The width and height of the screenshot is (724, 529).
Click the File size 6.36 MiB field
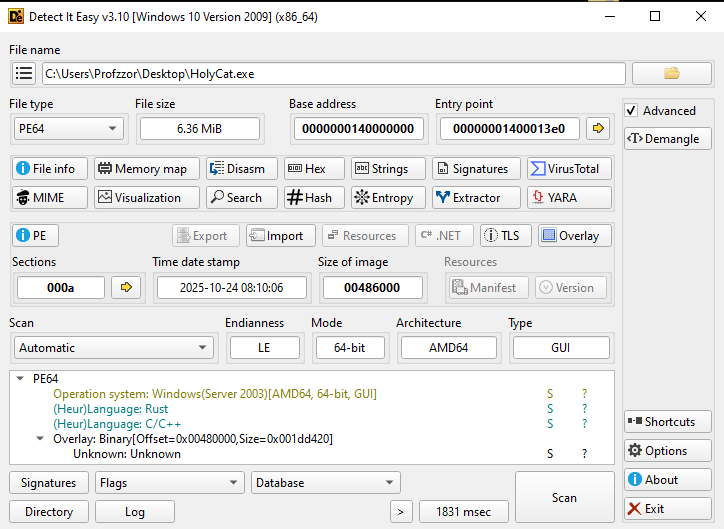point(199,128)
